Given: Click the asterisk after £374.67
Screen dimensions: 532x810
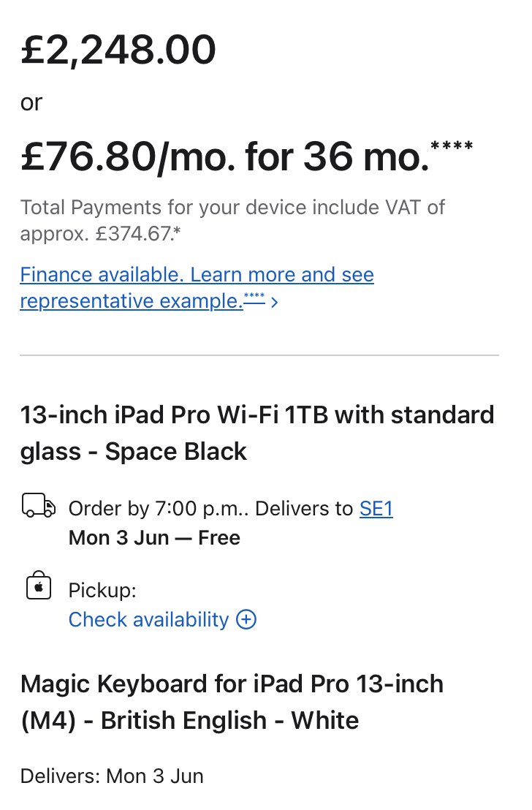Looking at the screenshot, I should coord(178,232).
